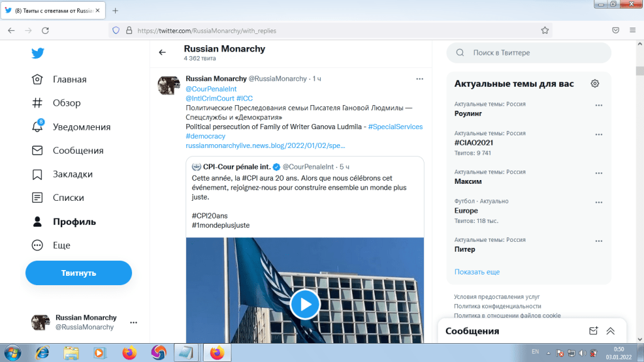Click the Твитнуть button
This screenshot has width=644, height=362.
79,273
